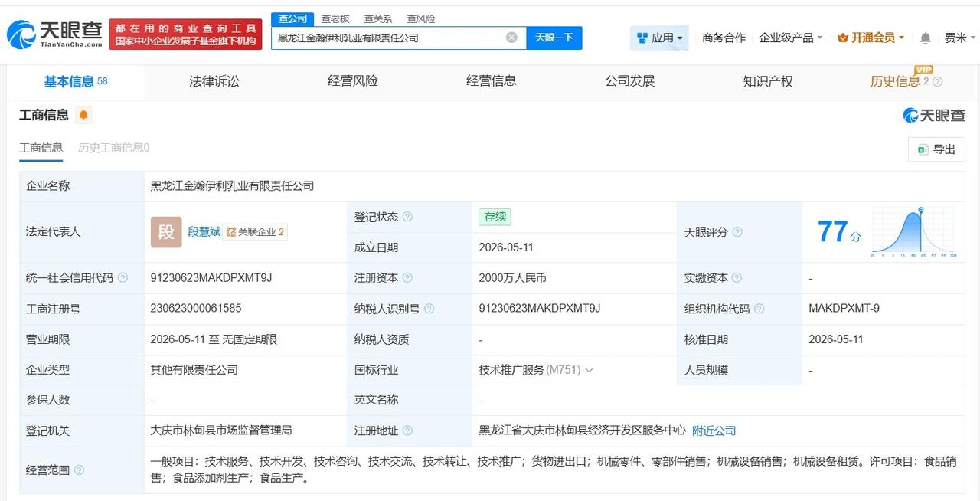The width and height of the screenshot is (980, 501).
Task: Select the 查风险 search tab
Action: pos(421,18)
